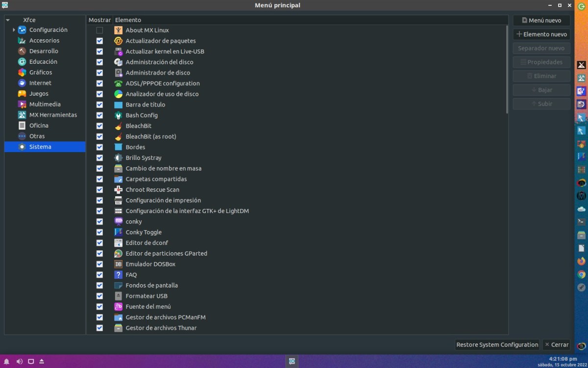Click the Chroot Rescue Scan icon

(118, 190)
